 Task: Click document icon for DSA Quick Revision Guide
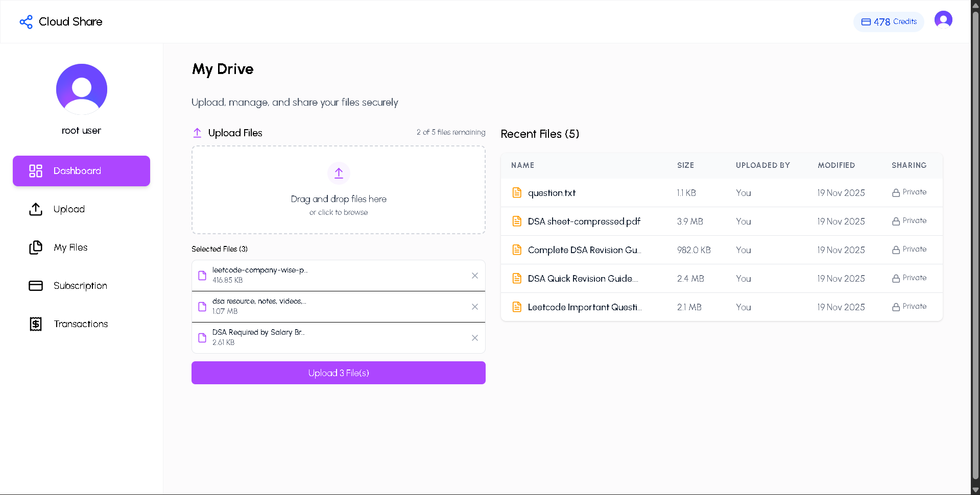pyautogui.click(x=517, y=279)
